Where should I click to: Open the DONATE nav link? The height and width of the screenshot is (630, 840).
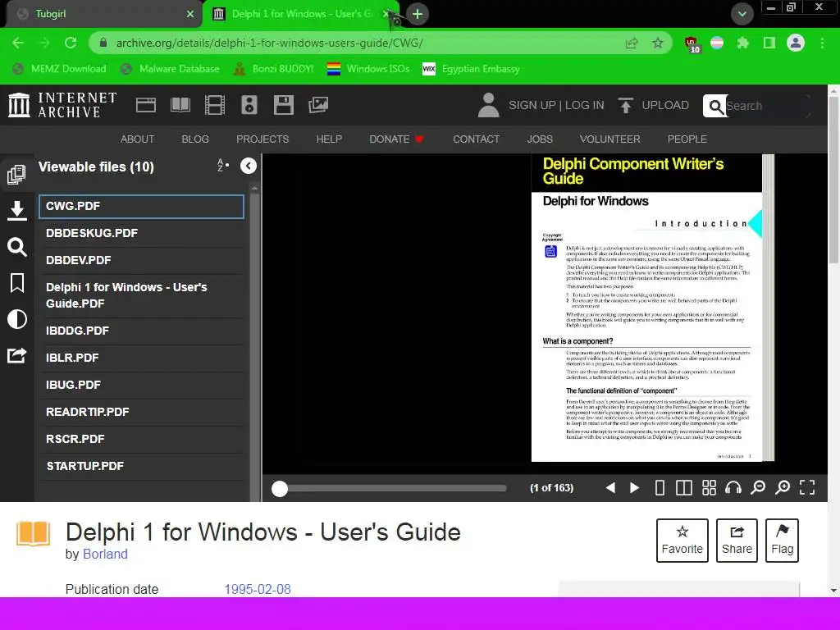(396, 139)
